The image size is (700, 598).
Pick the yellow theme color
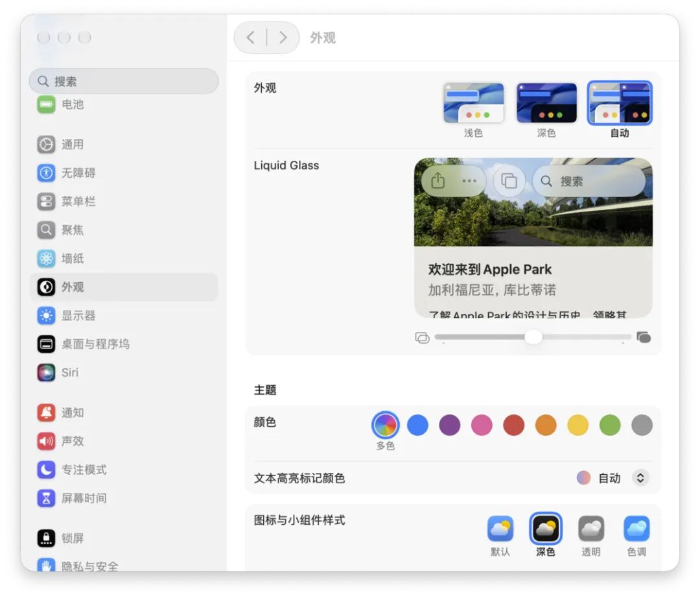point(578,425)
